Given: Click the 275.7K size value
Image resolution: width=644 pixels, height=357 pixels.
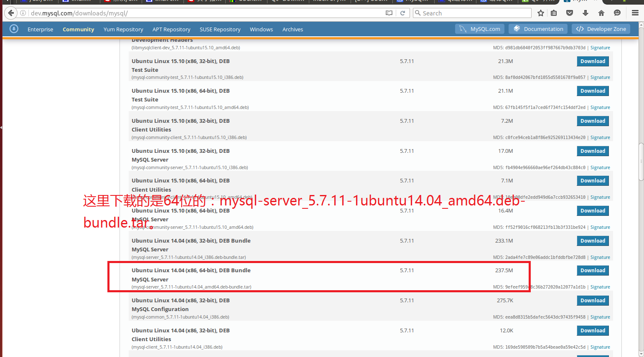Looking at the screenshot, I should (505, 301).
